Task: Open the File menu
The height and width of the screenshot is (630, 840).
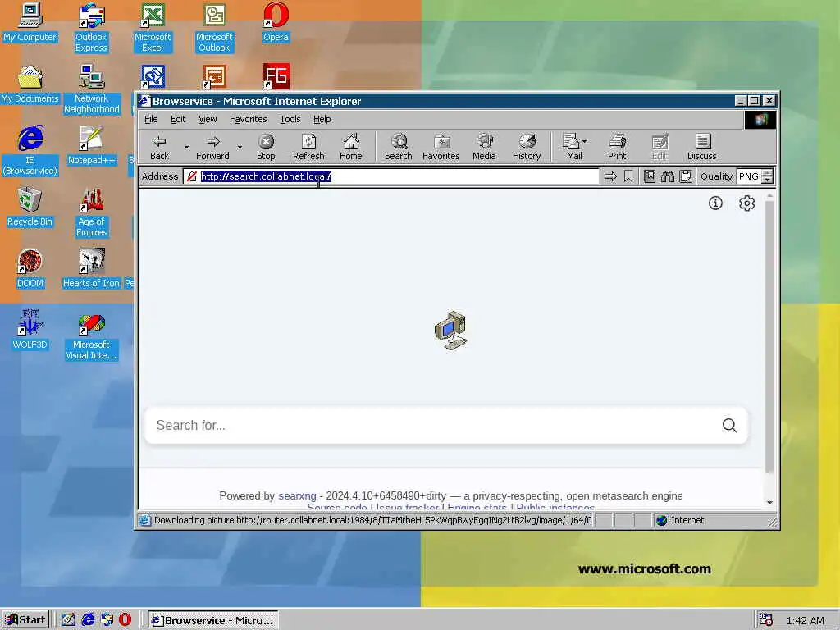Action: click(151, 119)
